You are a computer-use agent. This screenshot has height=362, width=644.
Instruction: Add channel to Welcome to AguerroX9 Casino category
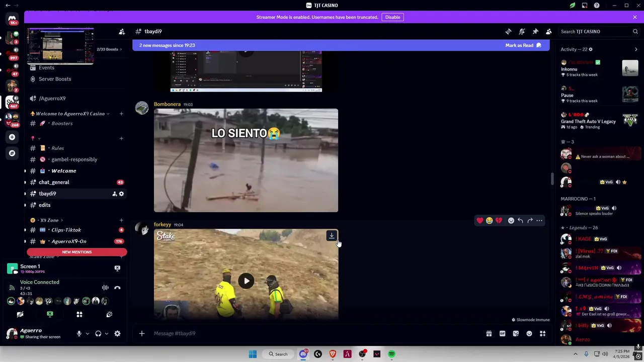(x=121, y=114)
